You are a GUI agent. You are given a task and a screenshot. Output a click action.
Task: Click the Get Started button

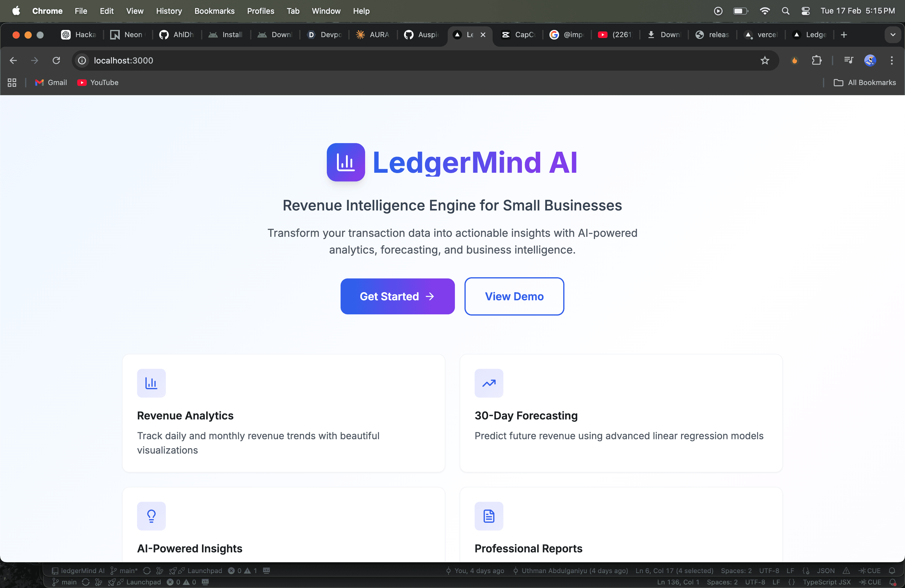pyautogui.click(x=397, y=296)
